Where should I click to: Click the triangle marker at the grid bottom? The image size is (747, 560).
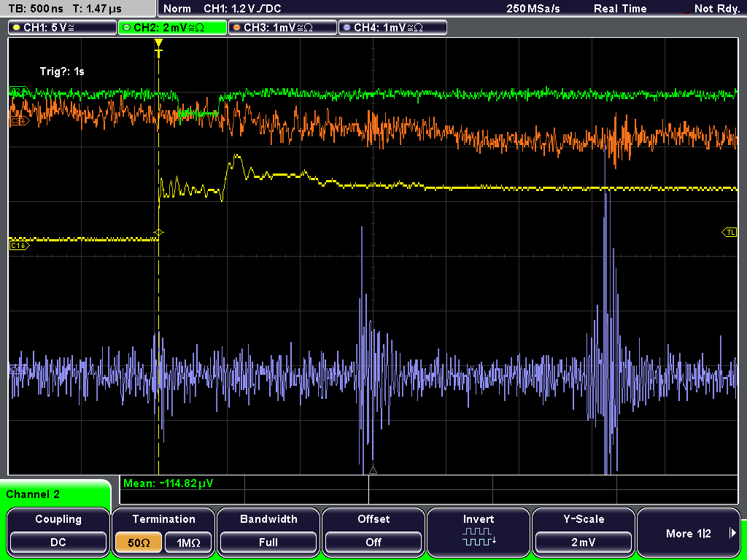click(373, 470)
